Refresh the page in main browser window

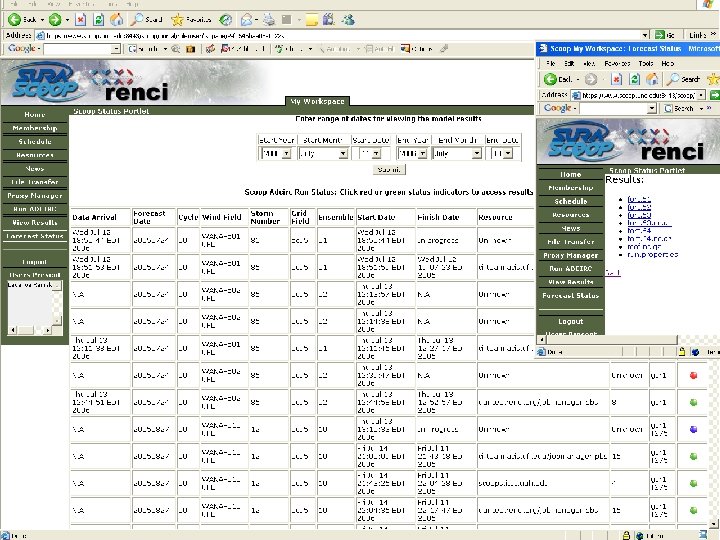coord(98,19)
